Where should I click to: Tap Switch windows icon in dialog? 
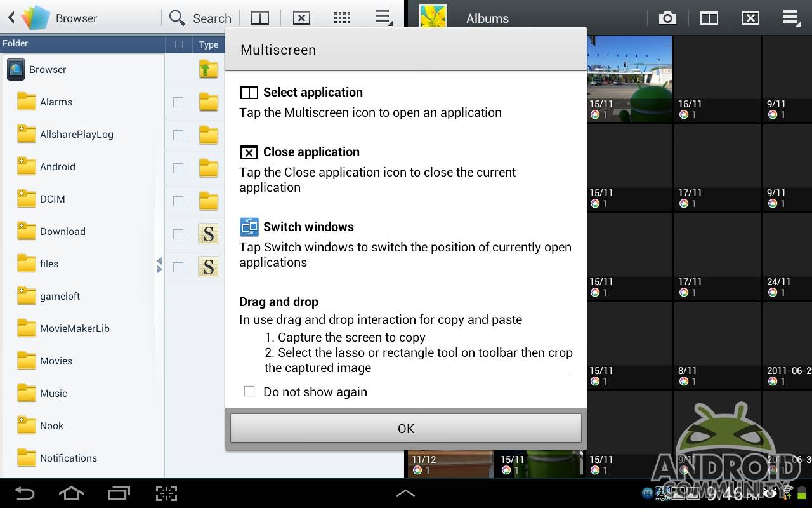pyautogui.click(x=249, y=227)
